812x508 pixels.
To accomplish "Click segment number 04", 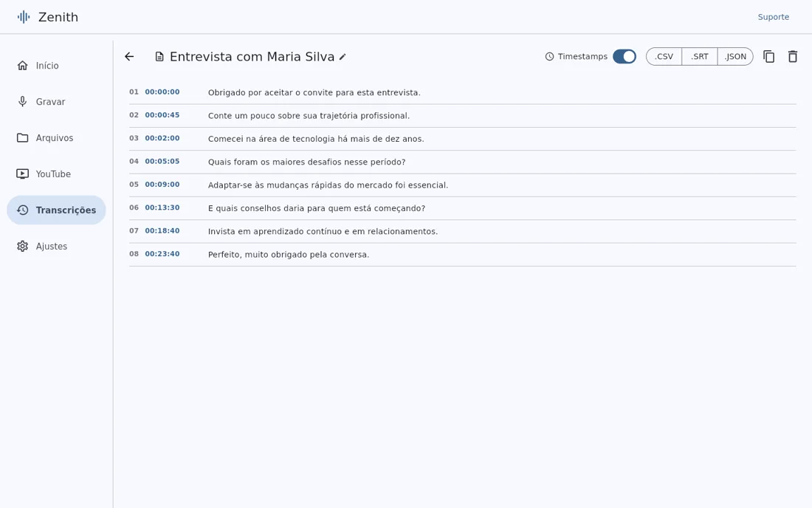I will pos(134,161).
